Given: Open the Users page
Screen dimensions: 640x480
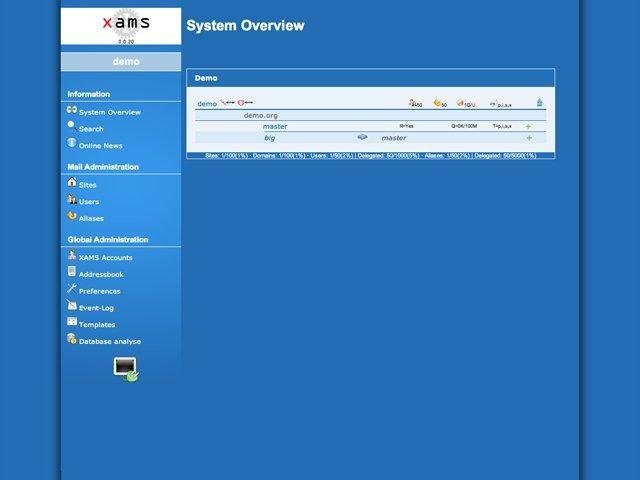Looking at the screenshot, I should pos(89,202).
